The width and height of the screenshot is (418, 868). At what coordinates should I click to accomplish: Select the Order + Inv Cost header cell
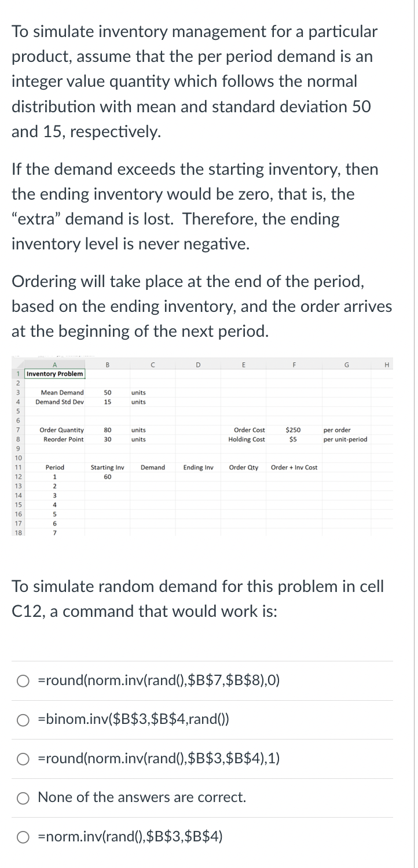click(x=295, y=467)
